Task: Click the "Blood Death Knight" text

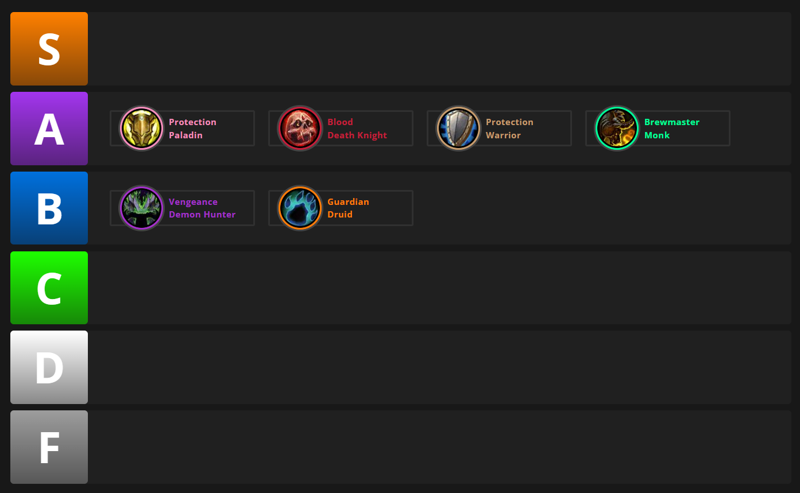Action: pyautogui.click(x=357, y=128)
